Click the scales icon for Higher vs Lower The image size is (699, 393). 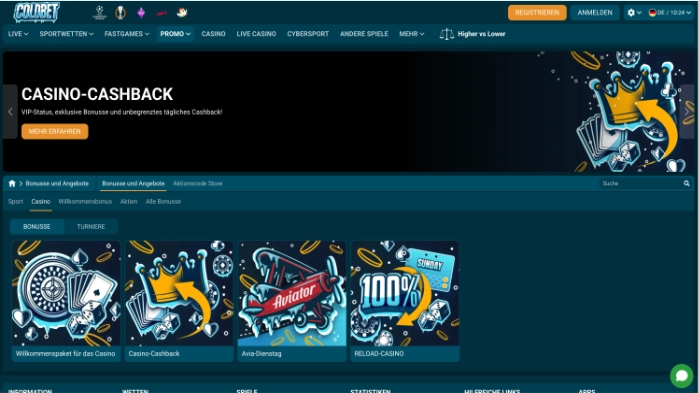(x=446, y=34)
